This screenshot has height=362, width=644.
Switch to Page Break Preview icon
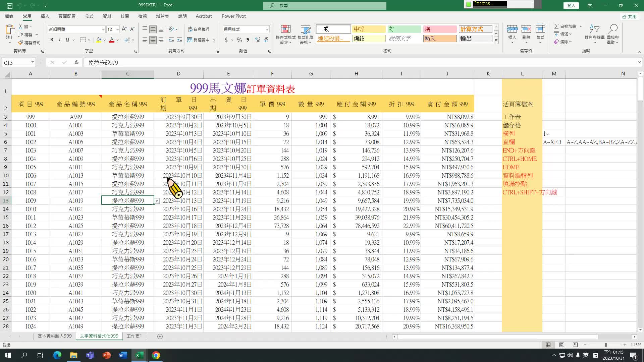(575, 345)
